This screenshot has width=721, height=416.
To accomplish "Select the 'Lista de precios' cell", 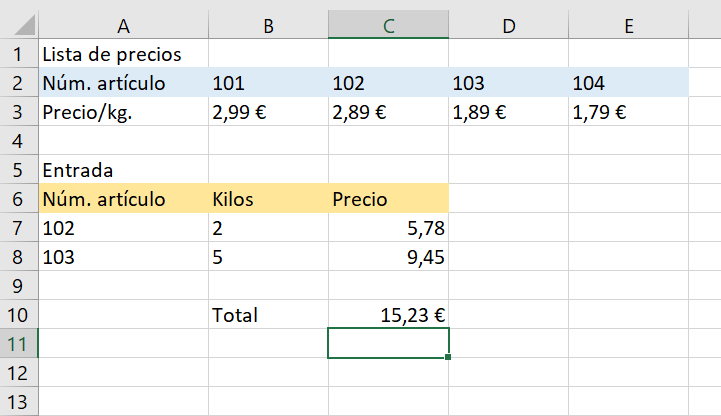I will click(x=123, y=54).
